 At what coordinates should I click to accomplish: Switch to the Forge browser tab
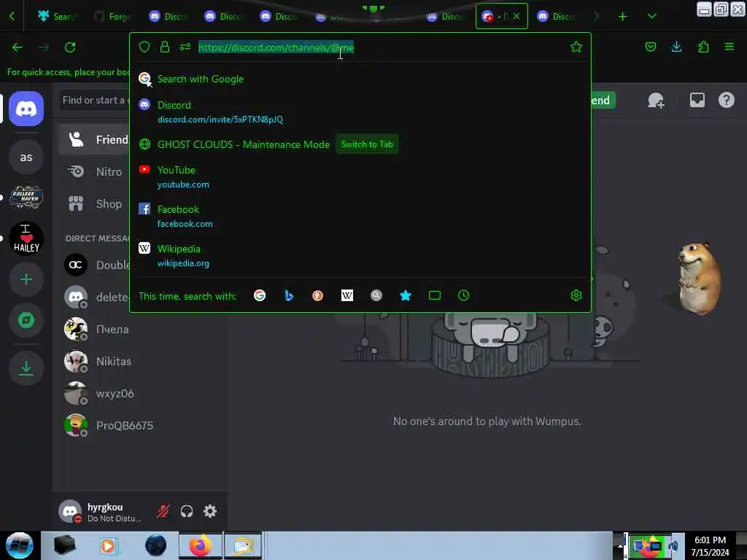point(112,17)
